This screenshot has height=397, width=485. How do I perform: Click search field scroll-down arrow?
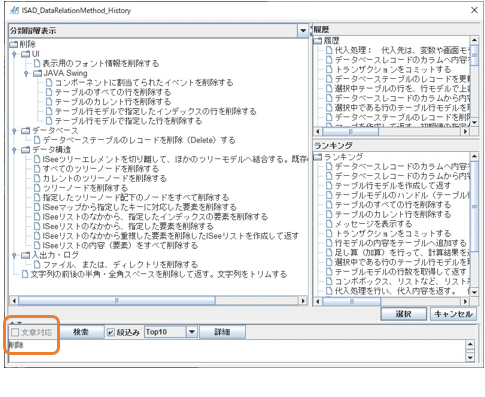click(x=470, y=357)
